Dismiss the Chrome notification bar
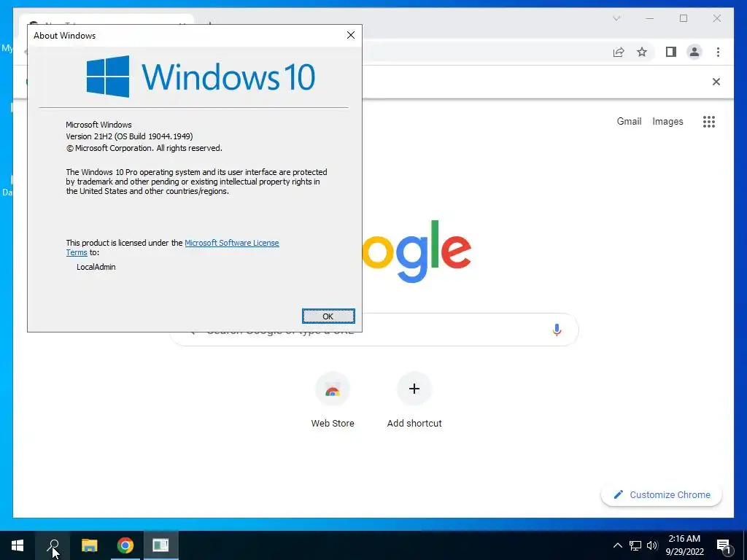The height and width of the screenshot is (560, 747). [x=716, y=82]
